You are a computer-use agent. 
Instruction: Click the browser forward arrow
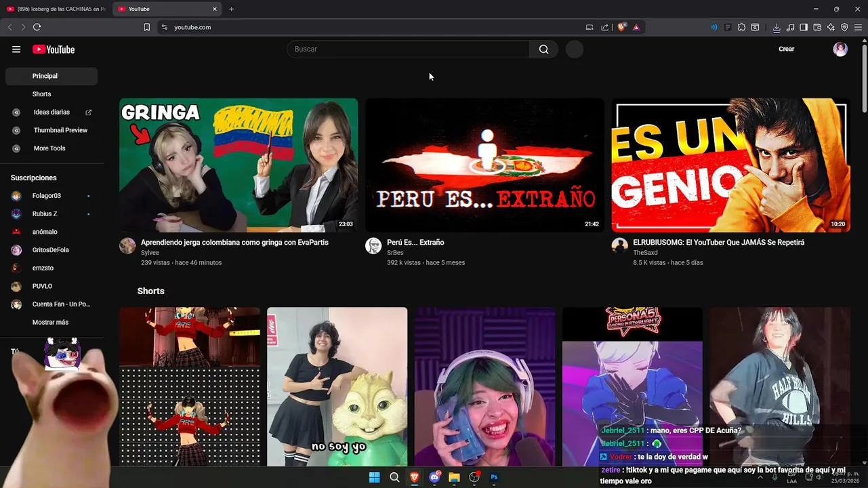23,27
